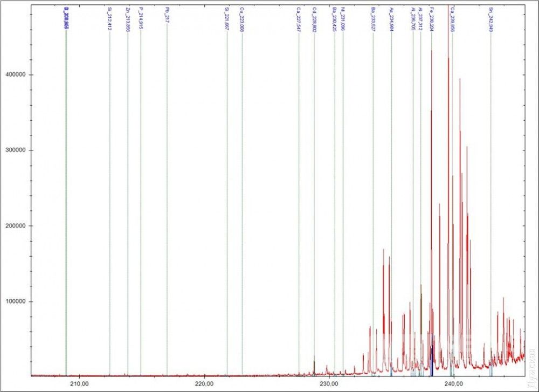
Task: Select the Cu_223.008 element label
Action: [x=241, y=20]
